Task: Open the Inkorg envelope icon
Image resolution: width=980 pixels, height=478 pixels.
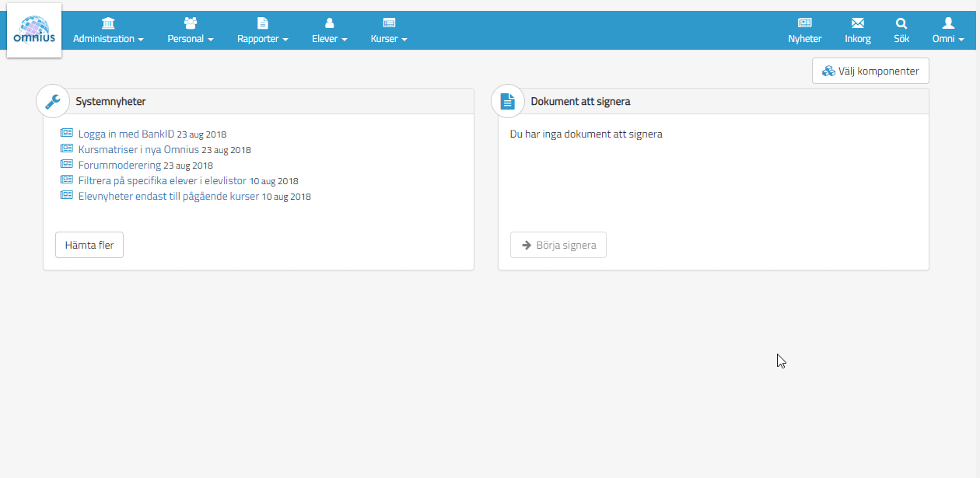Action: (857, 23)
